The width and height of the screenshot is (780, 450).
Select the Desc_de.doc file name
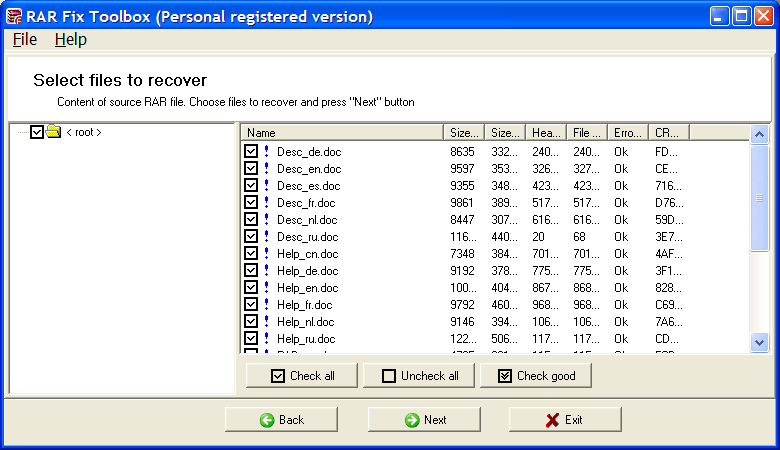pos(309,152)
